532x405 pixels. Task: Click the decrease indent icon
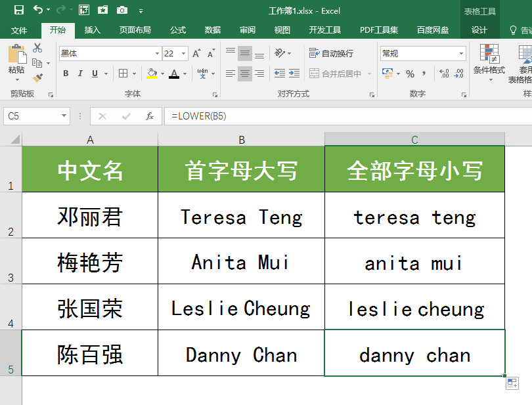(280, 74)
